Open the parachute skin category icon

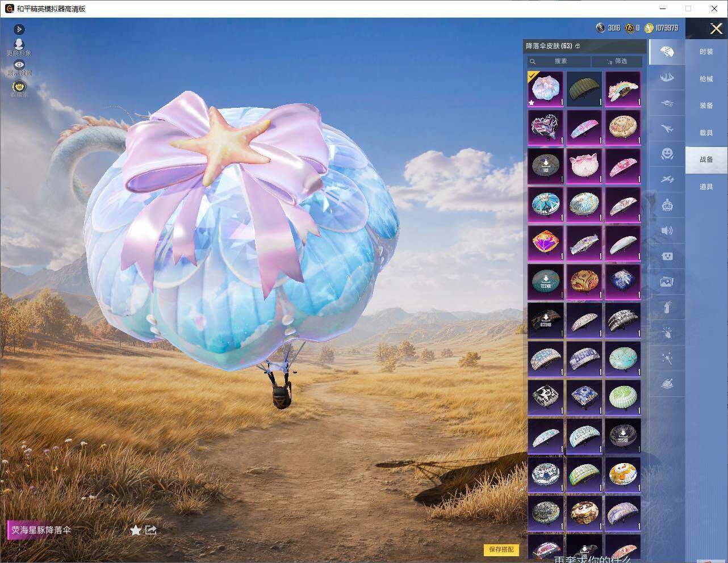pyautogui.click(x=667, y=52)
